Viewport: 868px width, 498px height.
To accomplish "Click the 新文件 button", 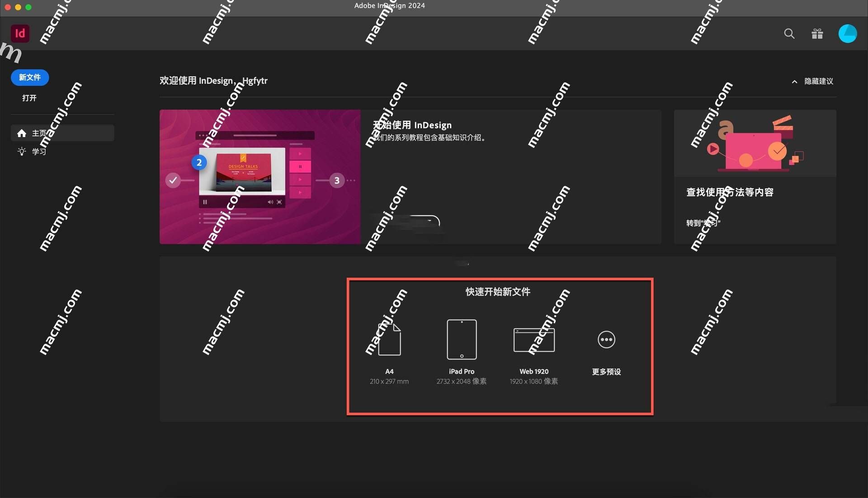I will 30,77.
